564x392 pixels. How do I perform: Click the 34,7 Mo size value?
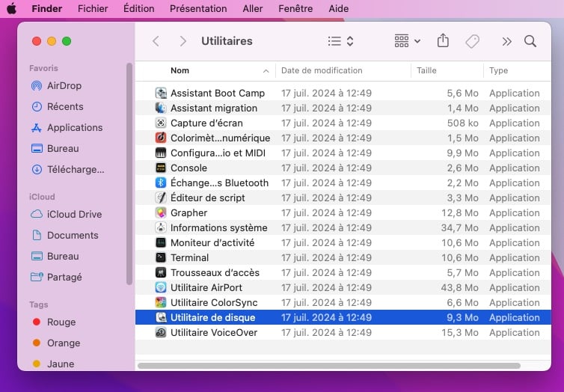(x=460, y=227)
